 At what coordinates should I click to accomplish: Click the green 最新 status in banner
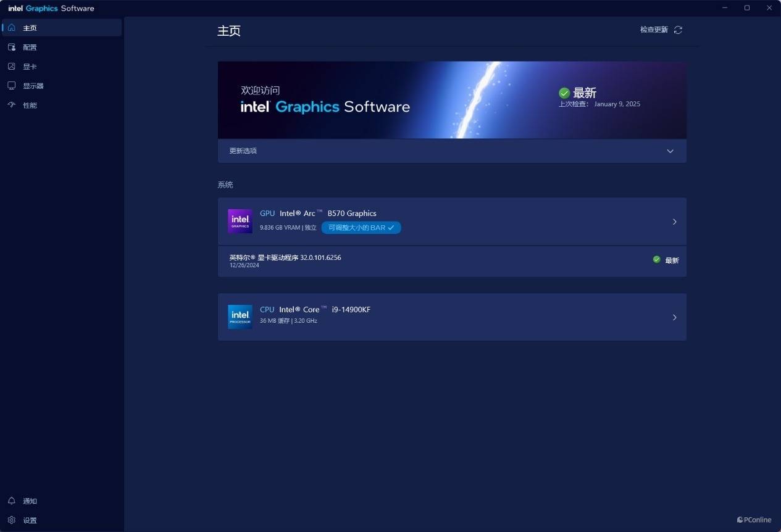578,93
